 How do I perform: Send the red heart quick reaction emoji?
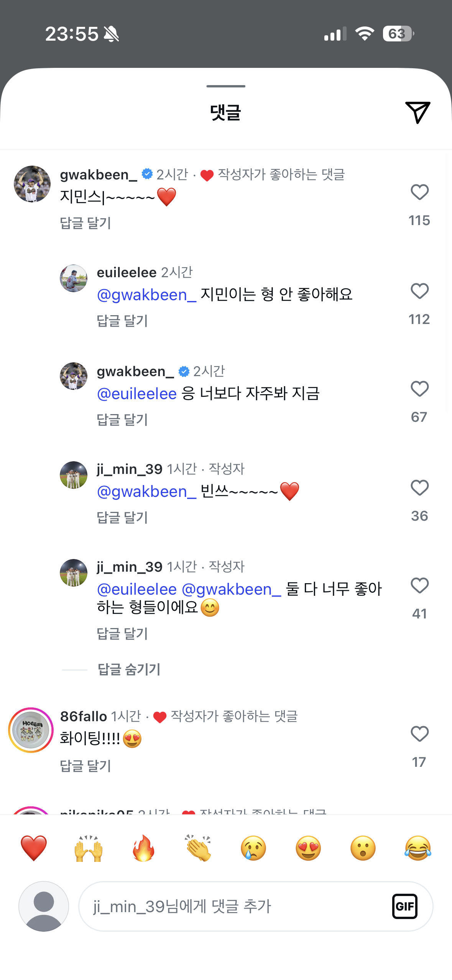coord(34,848)
